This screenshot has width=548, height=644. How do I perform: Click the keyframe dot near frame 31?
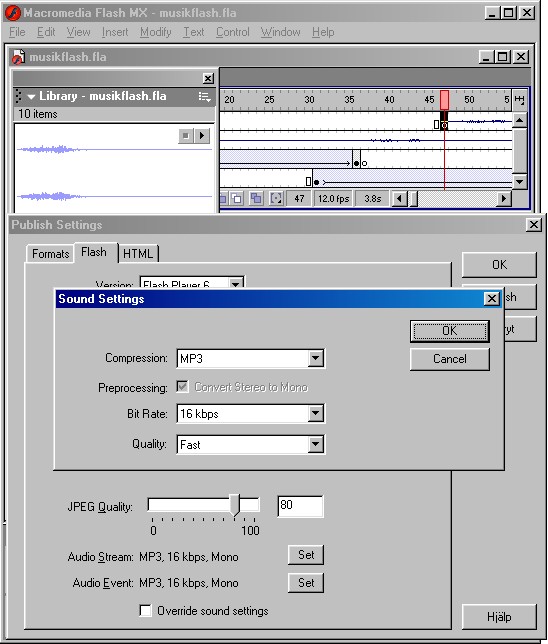click(316, 182)
